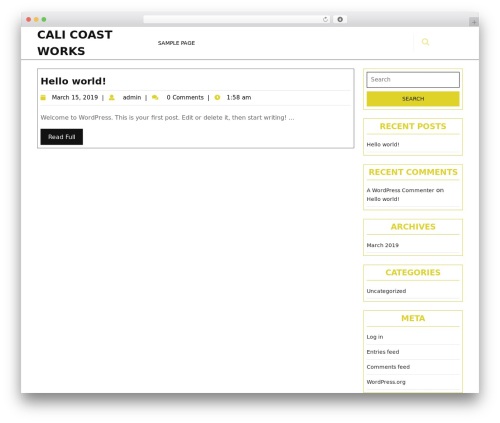
Task: Open the header search magnifier icon
Action: click(425, 42)
